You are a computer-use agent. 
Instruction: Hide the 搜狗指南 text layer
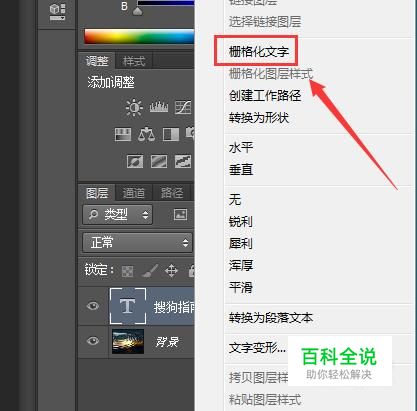coord(93,305)
